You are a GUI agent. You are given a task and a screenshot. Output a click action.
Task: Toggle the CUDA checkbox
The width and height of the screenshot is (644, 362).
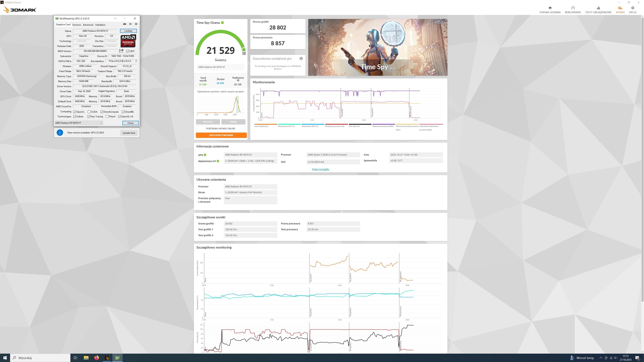click(89, 112)
